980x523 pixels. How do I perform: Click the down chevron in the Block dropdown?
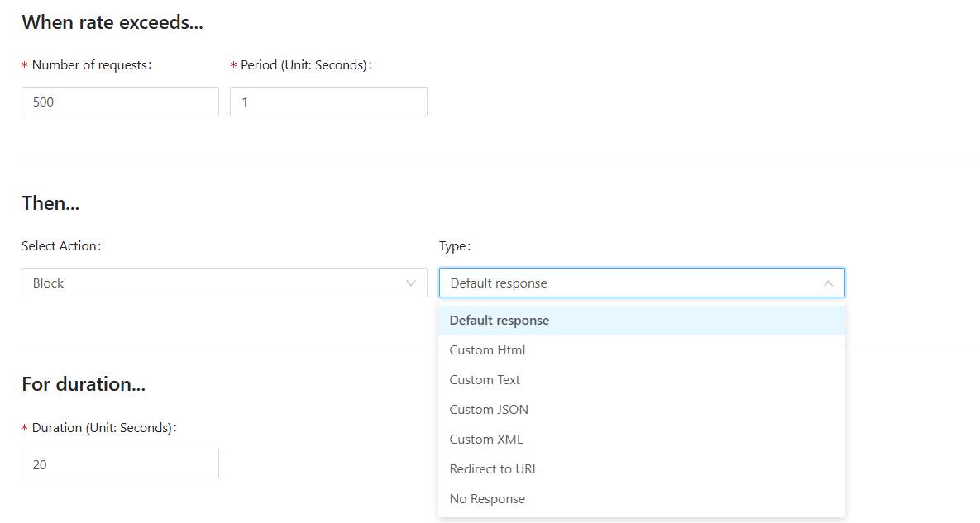(x=411, y=283)
